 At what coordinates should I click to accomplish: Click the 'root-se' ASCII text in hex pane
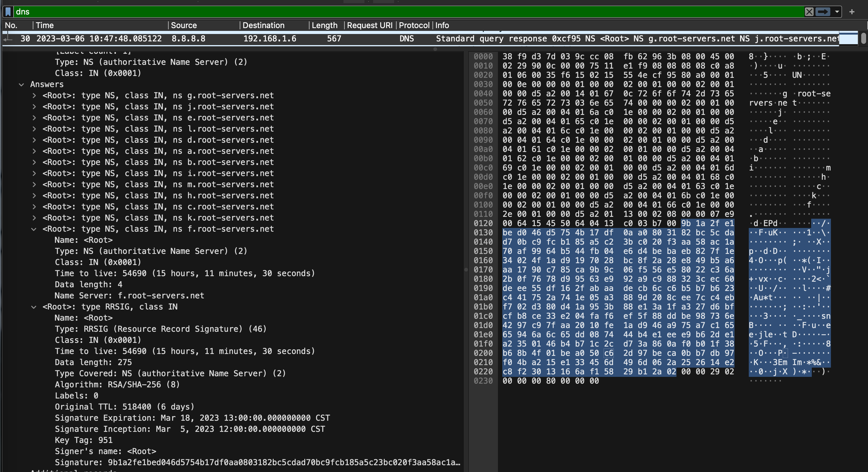point(814,94)
